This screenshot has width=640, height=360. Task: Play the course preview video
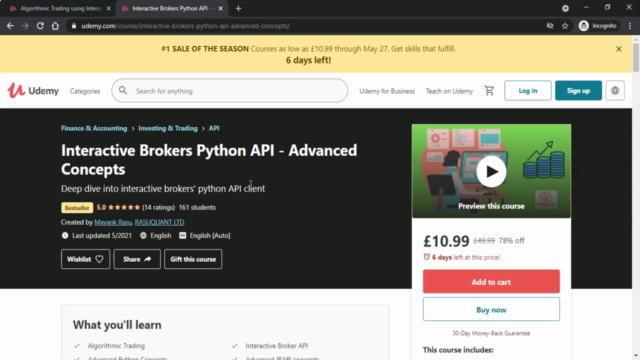(491, 171)
